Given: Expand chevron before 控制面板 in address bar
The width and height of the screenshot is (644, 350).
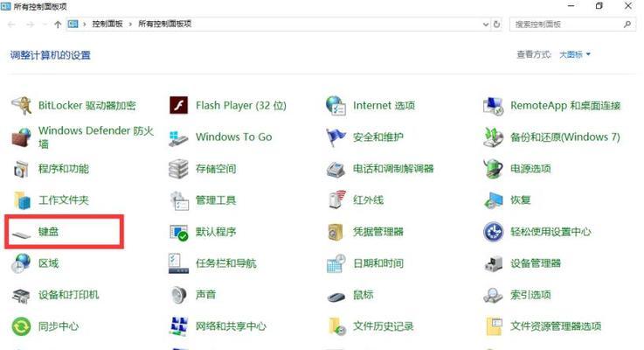Looking at the screenshot, I should pyautogui.click(x=84, y=24).
